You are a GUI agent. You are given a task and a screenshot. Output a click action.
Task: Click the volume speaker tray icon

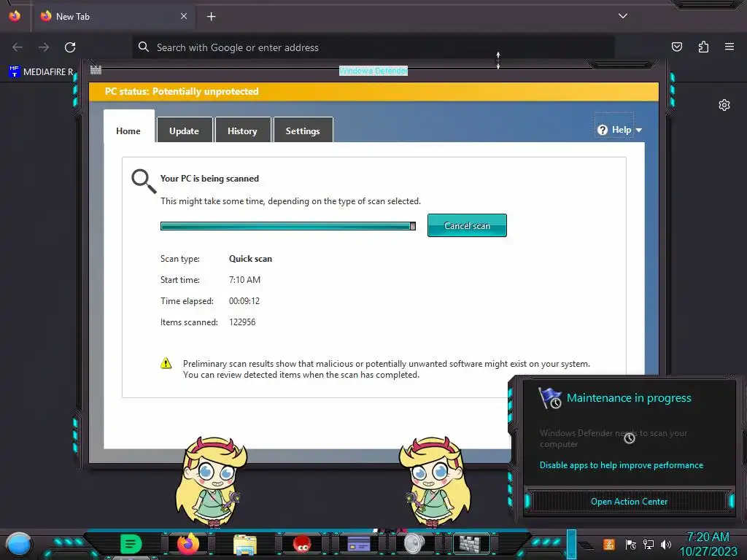(x=666, y=544)
